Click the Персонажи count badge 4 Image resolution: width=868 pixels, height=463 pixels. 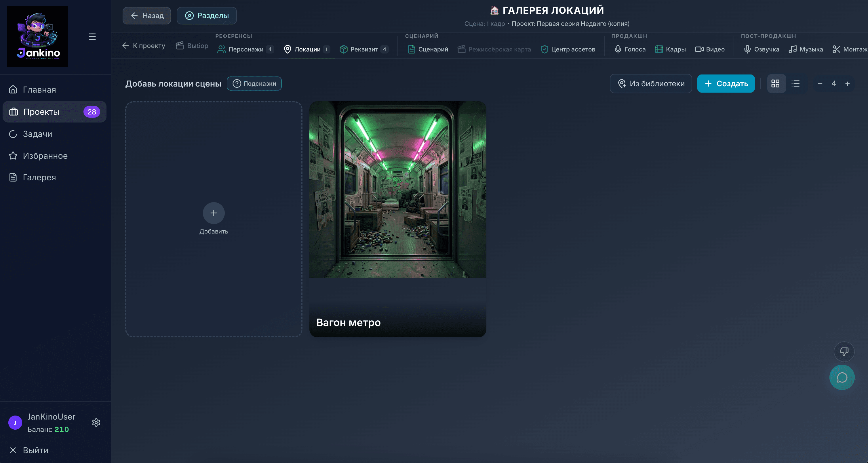click(x=270, y=49)
